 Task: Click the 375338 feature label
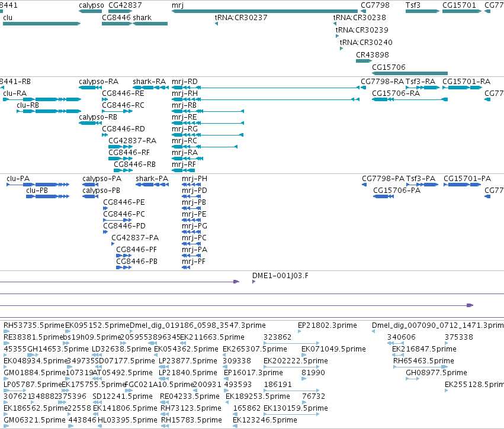click(458, 337)
